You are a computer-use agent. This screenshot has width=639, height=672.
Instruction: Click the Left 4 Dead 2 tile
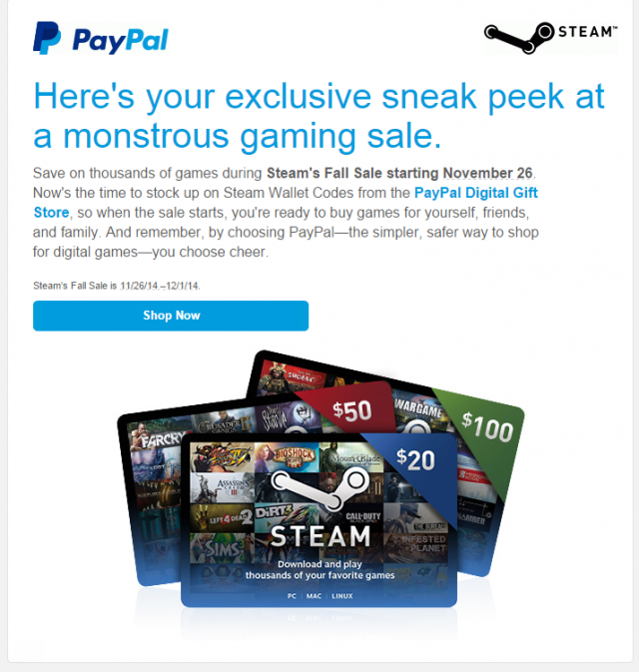pyautogui.click(x=222, y=518)
